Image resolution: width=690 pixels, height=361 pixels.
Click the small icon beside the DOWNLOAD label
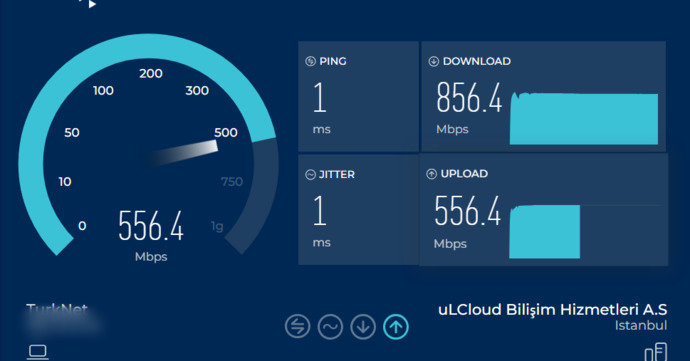433,61
